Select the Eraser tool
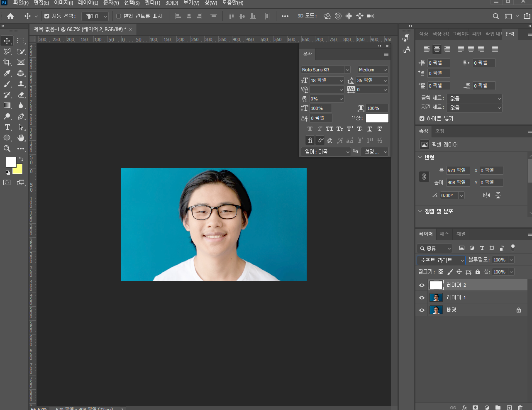 coord(21,95)
